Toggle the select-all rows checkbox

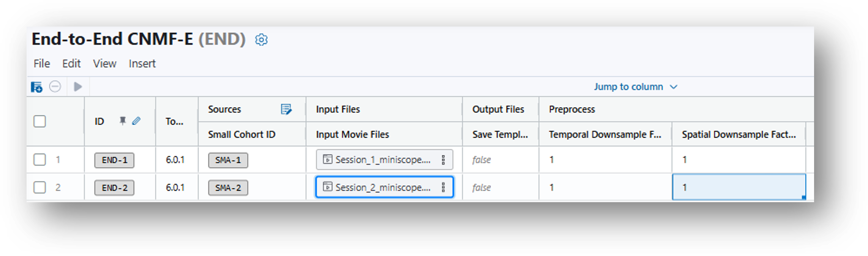(39, 121)
